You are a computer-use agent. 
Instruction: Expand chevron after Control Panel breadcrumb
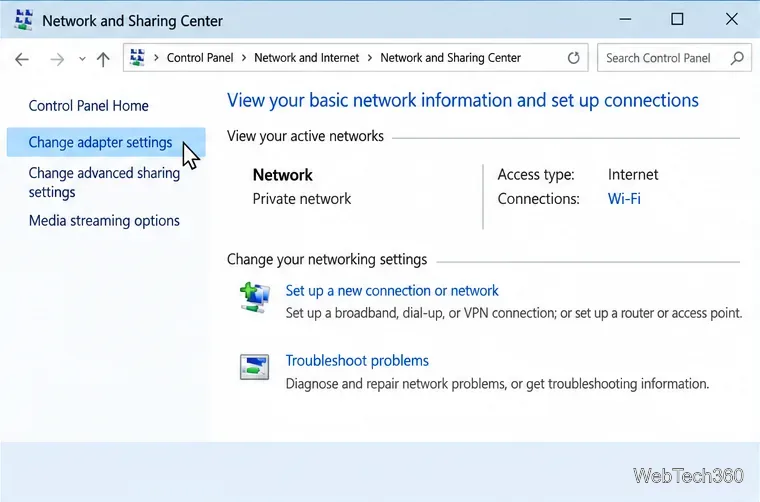[243, 58]
